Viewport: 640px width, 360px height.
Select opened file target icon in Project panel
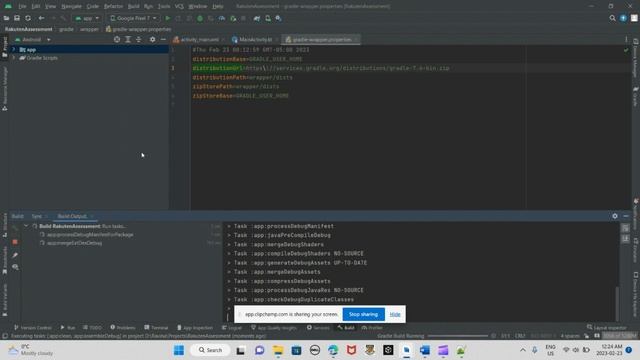(x=117, y=40)
